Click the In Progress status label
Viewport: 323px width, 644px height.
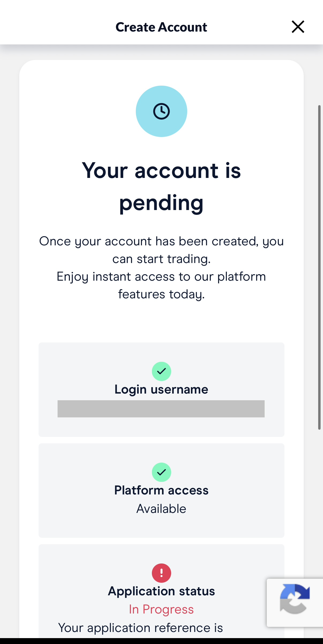161,609
